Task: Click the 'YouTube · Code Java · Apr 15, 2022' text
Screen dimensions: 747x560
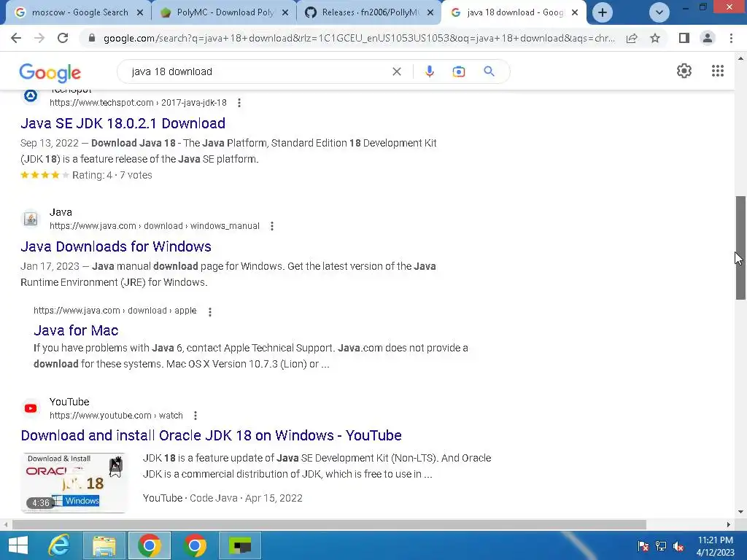Action: tap(222, 498)
